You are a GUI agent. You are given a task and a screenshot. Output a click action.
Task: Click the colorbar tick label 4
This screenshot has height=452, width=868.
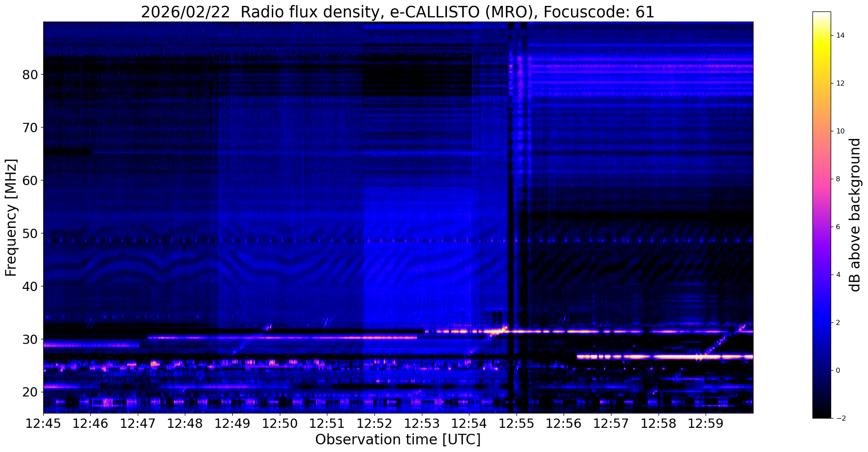coord(837,275)
